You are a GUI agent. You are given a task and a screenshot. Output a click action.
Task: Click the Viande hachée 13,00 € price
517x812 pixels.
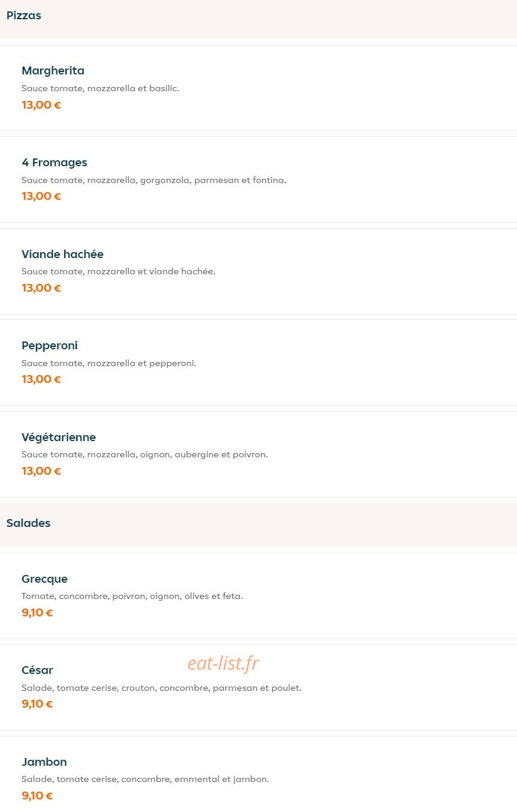click(x=41, y=288)
